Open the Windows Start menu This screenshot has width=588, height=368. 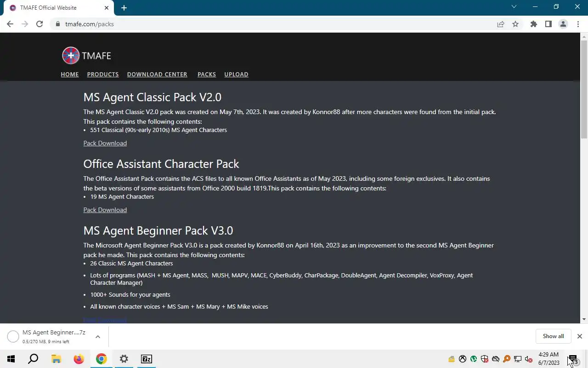pos(11,359)
